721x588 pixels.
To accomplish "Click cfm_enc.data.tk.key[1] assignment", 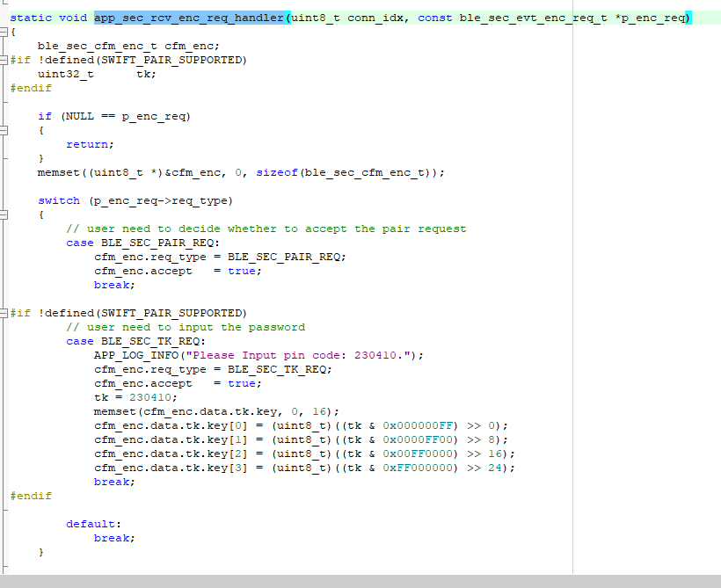I will pyautogui.click(x=302, y=440).
